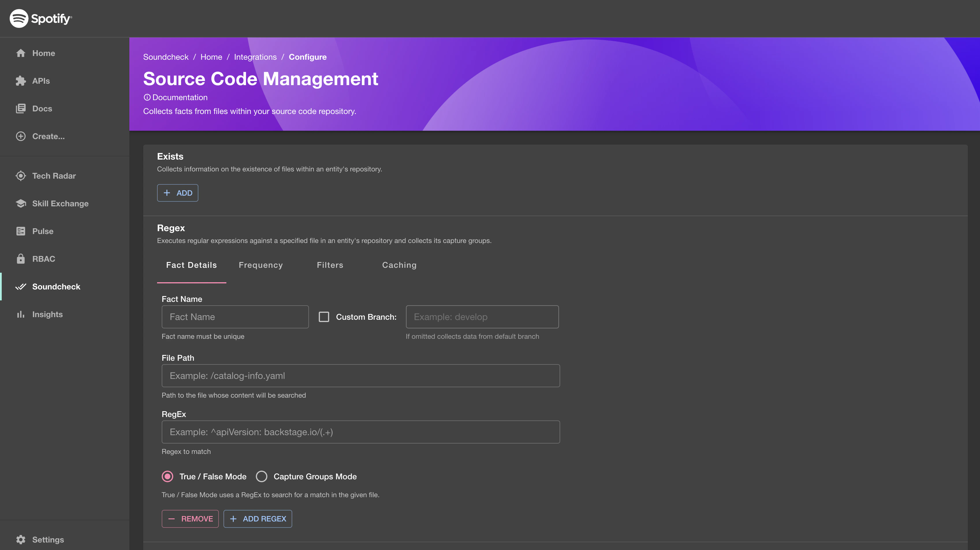The image size is (980, 550).
Task: Click the Integrations breadcrumb link
Action: [x=255, y=57]
